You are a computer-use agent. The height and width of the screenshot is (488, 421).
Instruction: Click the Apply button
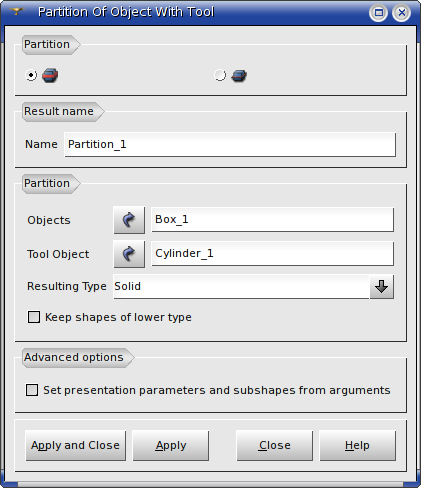point(171,445)
